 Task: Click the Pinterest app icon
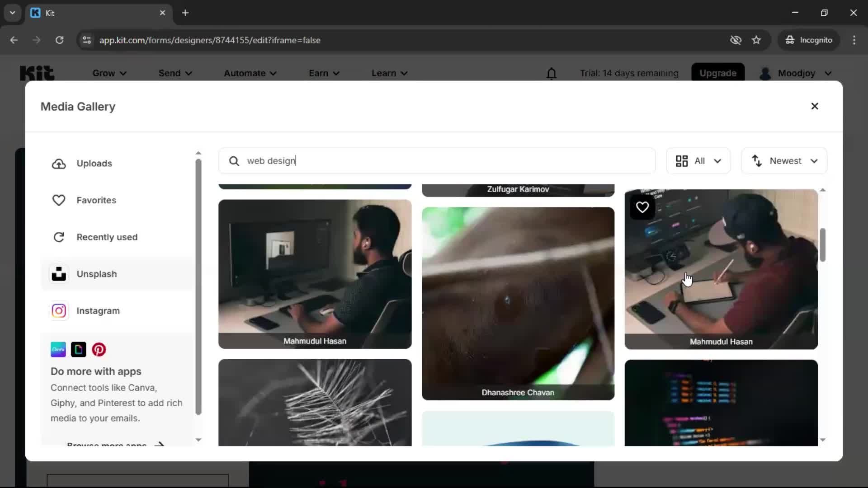coord(99,349)
